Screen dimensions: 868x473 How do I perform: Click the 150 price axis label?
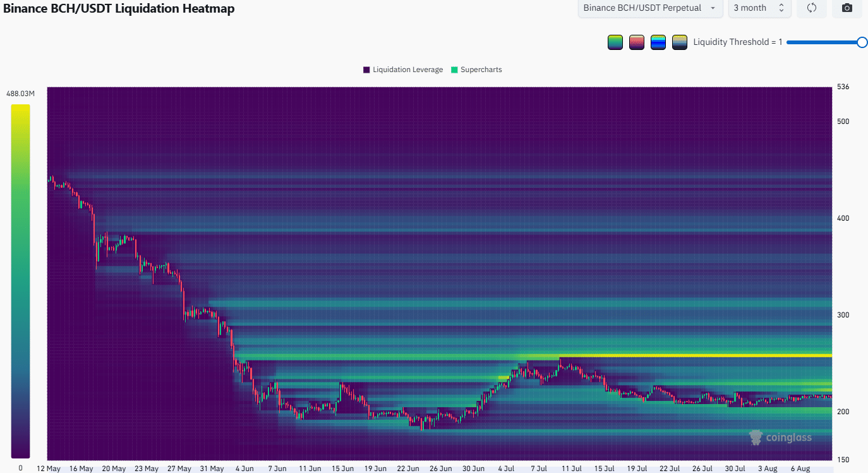point(844,460)
